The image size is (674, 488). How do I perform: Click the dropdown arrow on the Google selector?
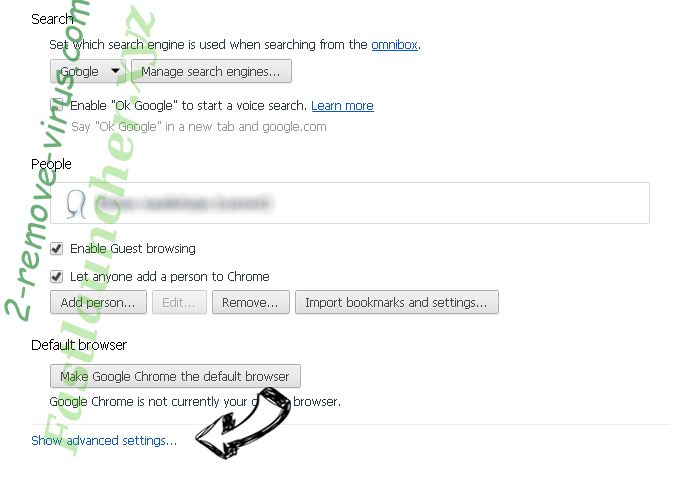point(115,71)
